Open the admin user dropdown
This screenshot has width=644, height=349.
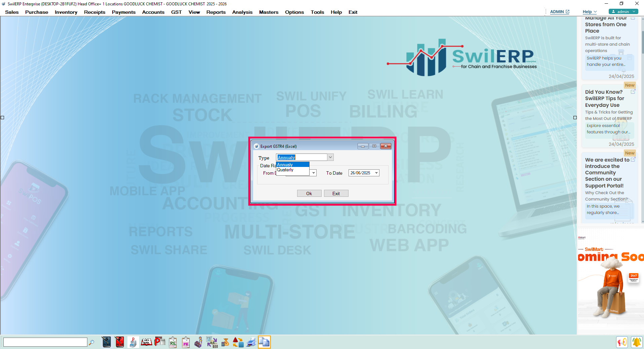click(623, 11)
